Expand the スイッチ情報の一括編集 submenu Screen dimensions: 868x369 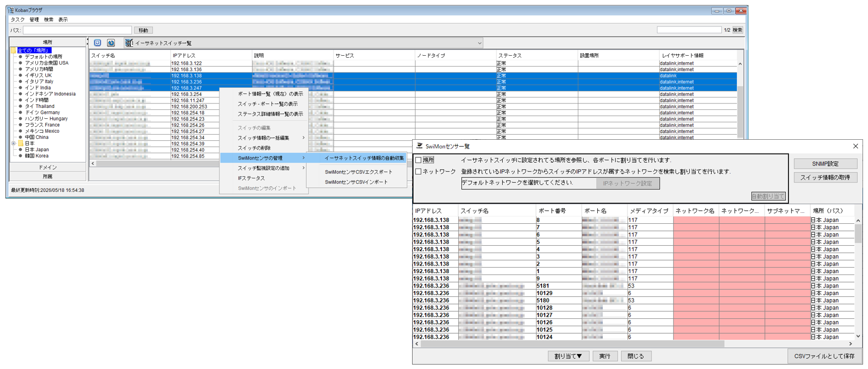(263, 138)
